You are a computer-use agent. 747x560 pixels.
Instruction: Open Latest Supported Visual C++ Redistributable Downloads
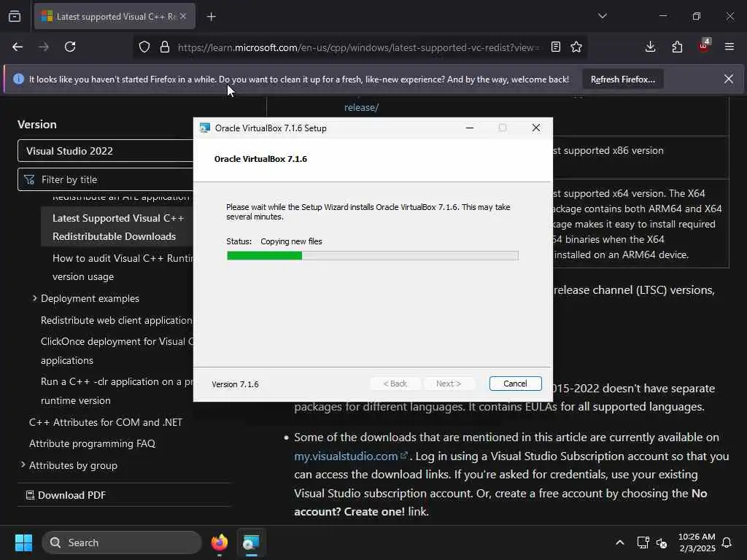pos(117,227)
